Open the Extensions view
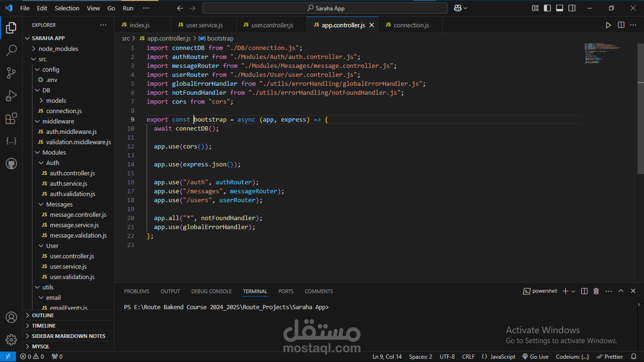644x362 pixels. [11, 118]
